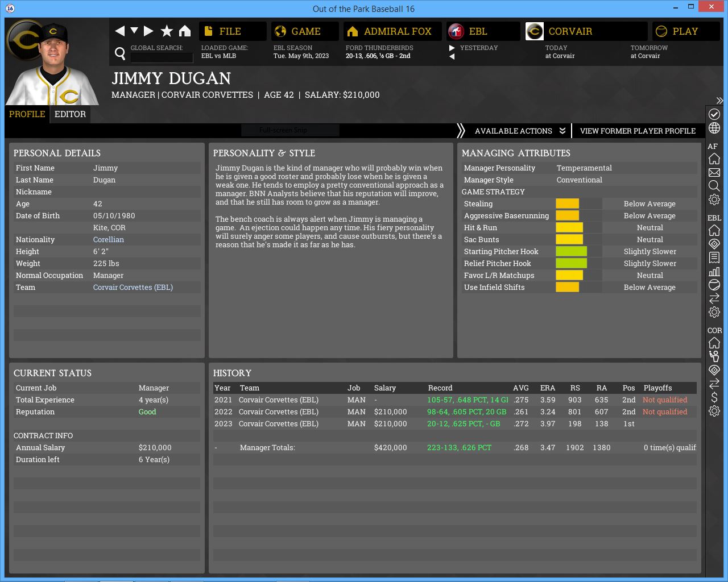Open the FILE menu

tap(233, 31)
